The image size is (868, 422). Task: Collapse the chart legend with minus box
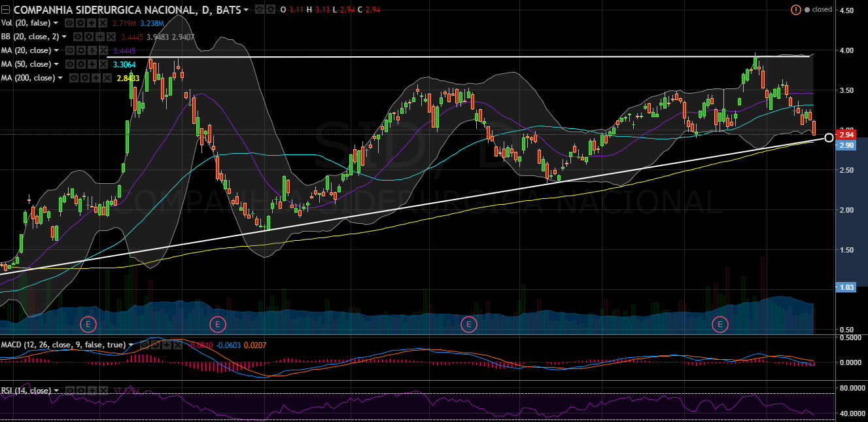(x=6, y=10)
